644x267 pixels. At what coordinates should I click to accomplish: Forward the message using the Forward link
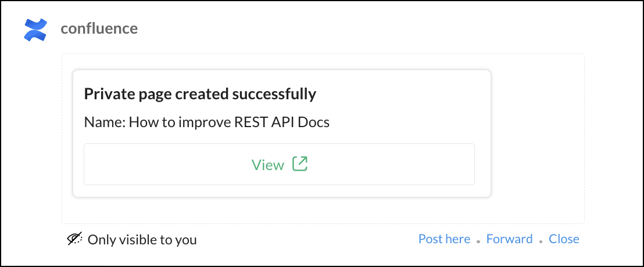(x=509, y=239)
